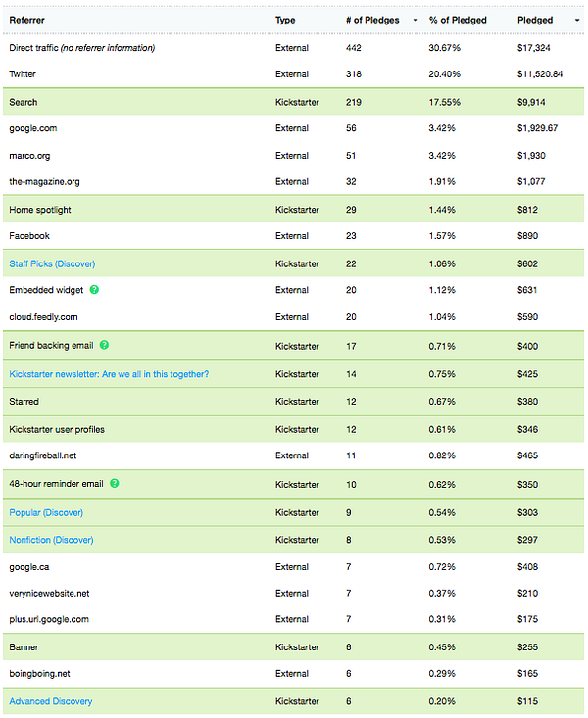
Task: Select the plus.url.google.com referrer name
Action: (49, 619)
